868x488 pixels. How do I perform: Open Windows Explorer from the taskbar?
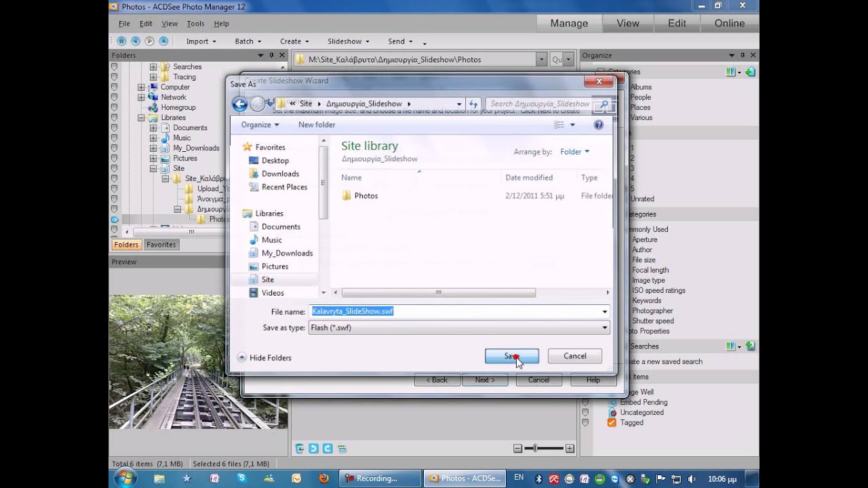click(159, 478)
